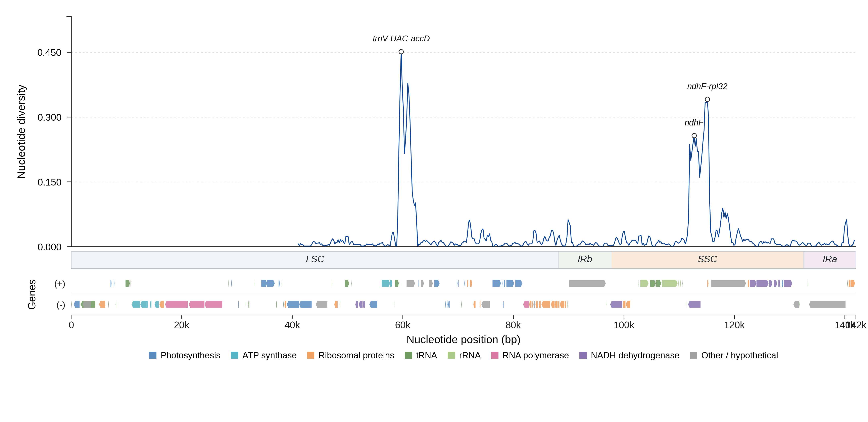Click the 20k x-axis tick label
Screen dimensions: 868x422
tap(182, 325)
